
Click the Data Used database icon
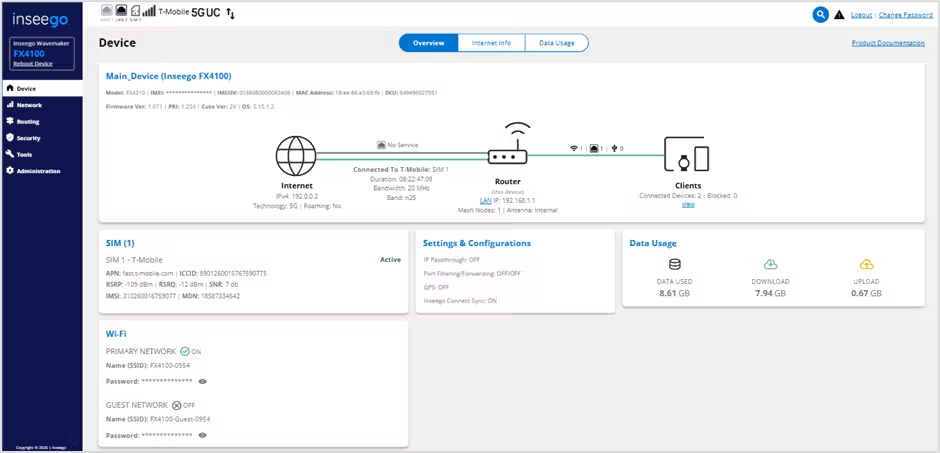tap(674, 265)
